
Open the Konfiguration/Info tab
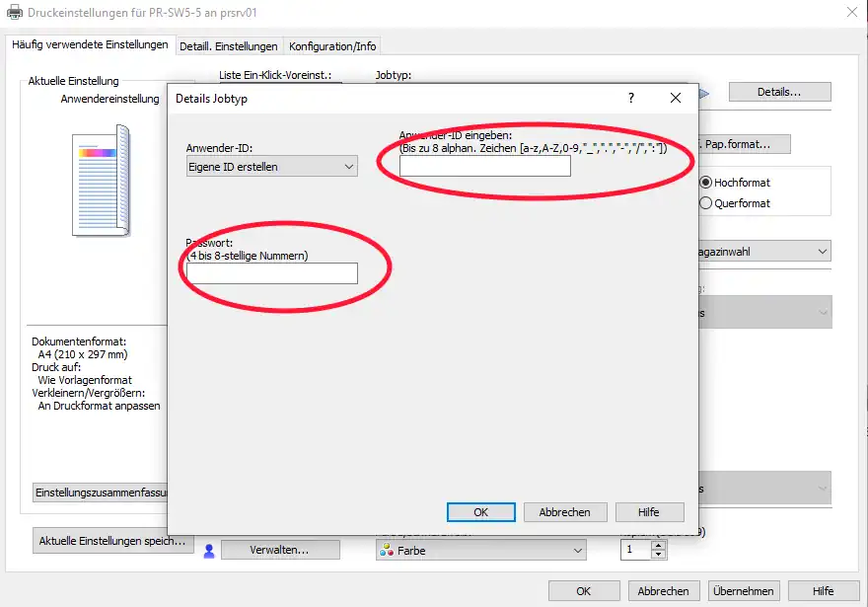pos(332,46)
